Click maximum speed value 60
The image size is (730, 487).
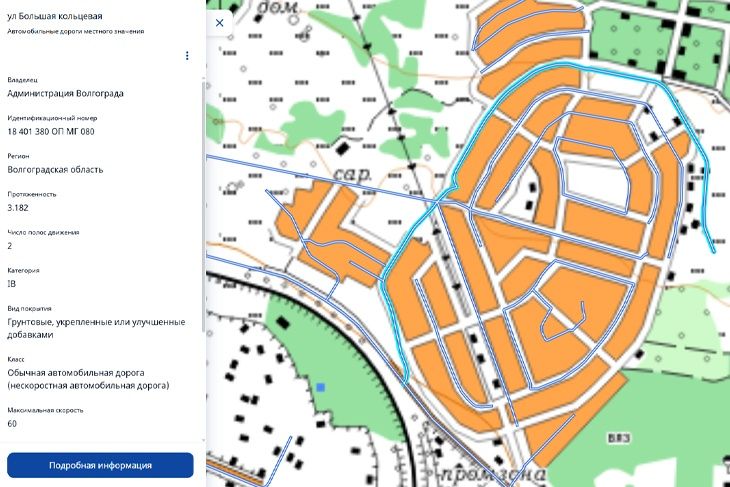click(x=12, y=423)
